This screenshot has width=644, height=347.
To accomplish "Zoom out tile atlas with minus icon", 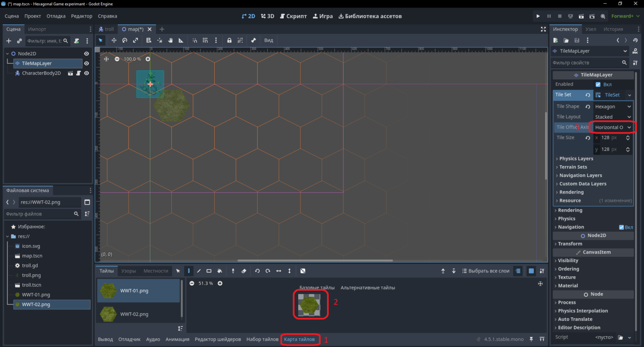I will coord(192,283).
